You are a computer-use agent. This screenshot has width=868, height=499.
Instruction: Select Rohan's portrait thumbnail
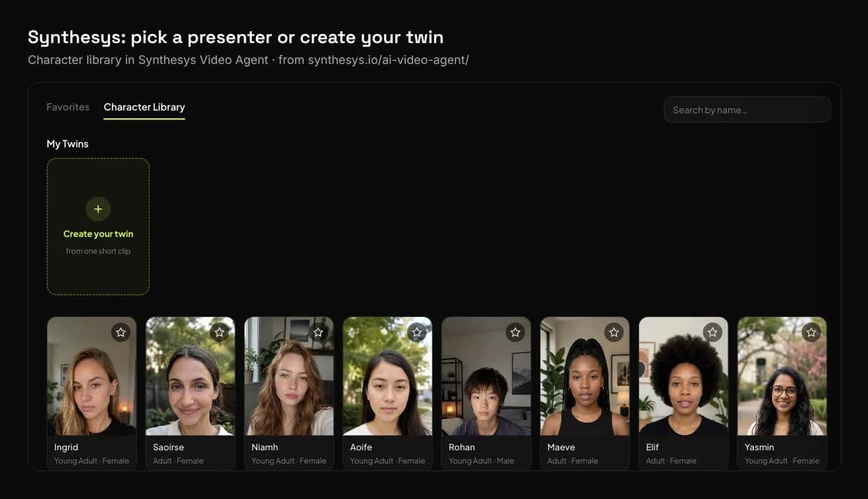pyautogui.click(x=486, y=376)
